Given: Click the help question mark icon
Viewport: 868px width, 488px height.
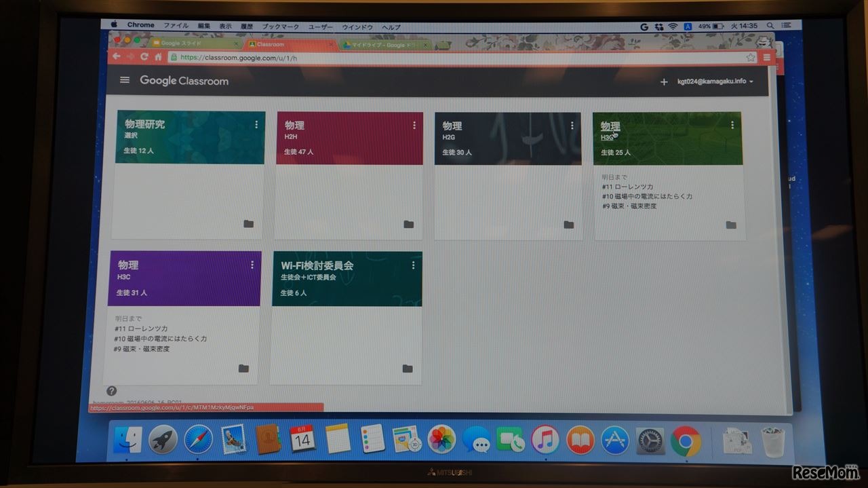Looking at the screenshot, I should (x=112, y=391).
